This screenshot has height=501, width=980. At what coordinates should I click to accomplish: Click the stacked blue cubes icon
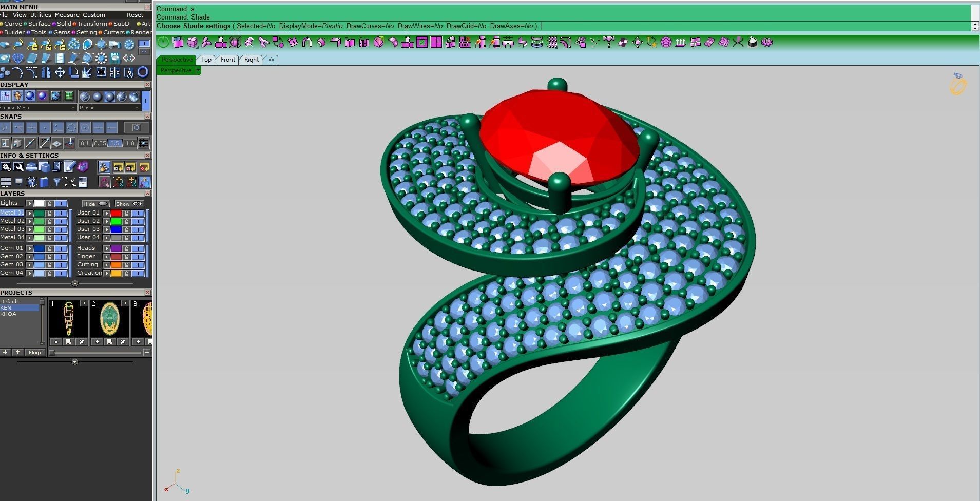(x=5, y=72)
